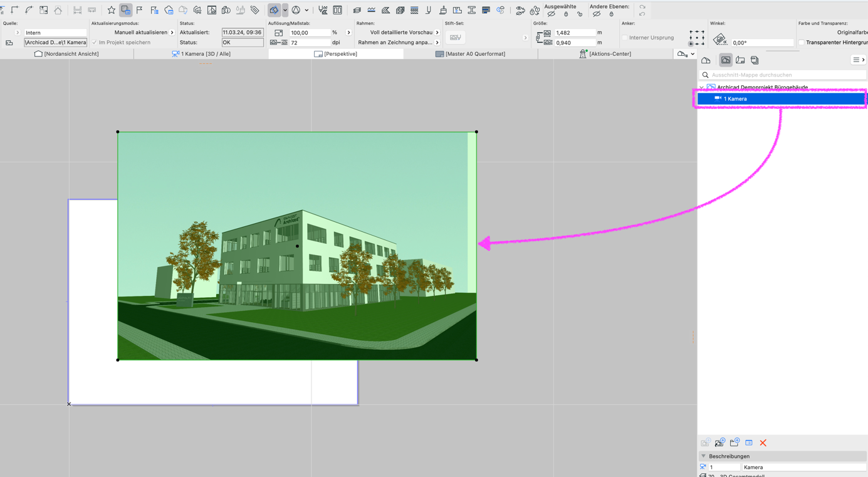
Task: Switch to 1 Kamera 3D / Alle tab
Action: point(201,54)
